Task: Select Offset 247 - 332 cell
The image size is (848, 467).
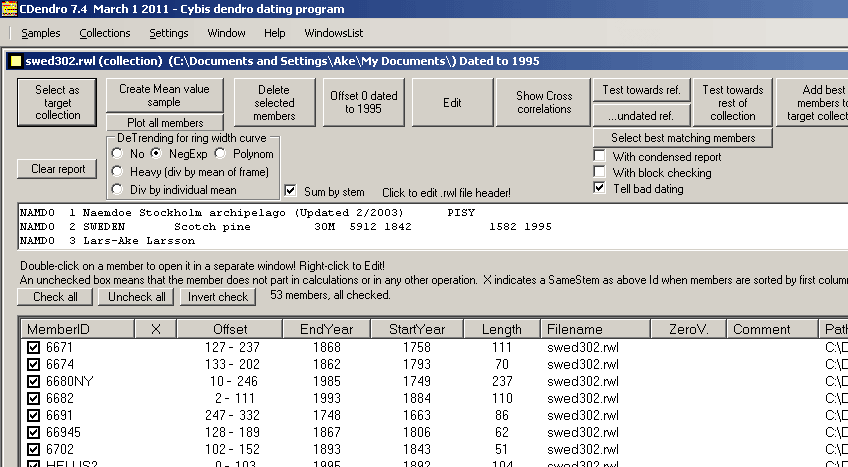Action: click(x=232, y=416)
